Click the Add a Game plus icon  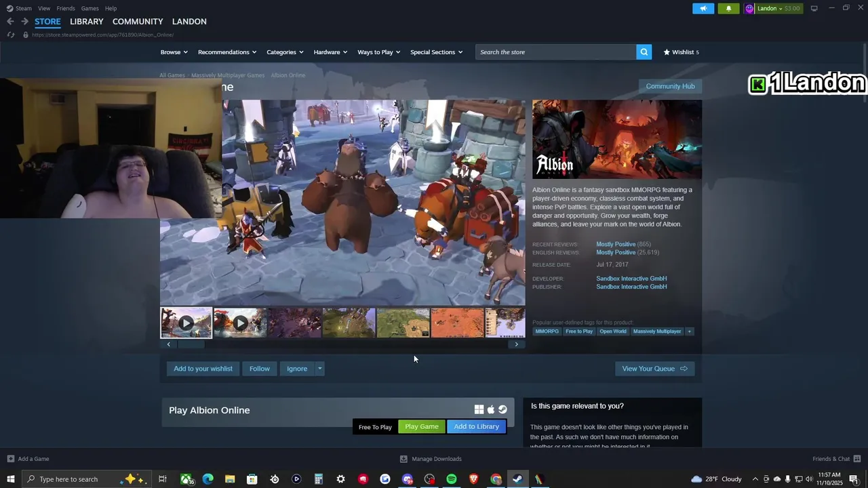(x=10, y=459)
